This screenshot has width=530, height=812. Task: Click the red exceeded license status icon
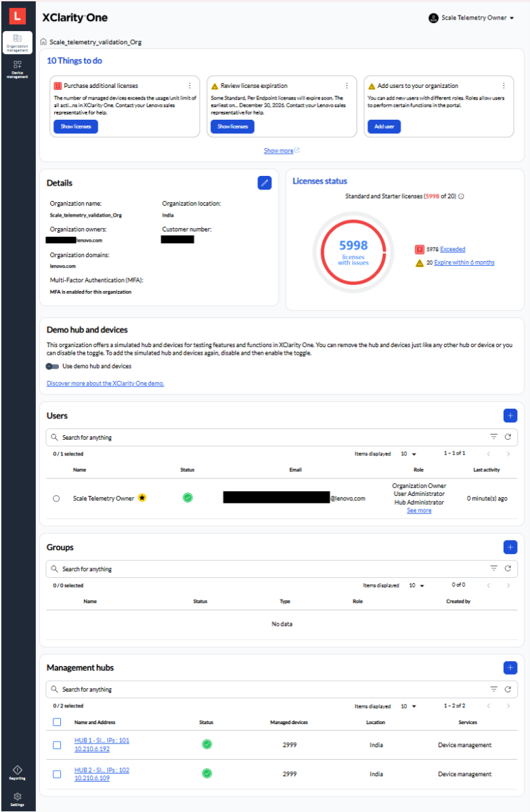pyautogui.click(x=420, y=250)
